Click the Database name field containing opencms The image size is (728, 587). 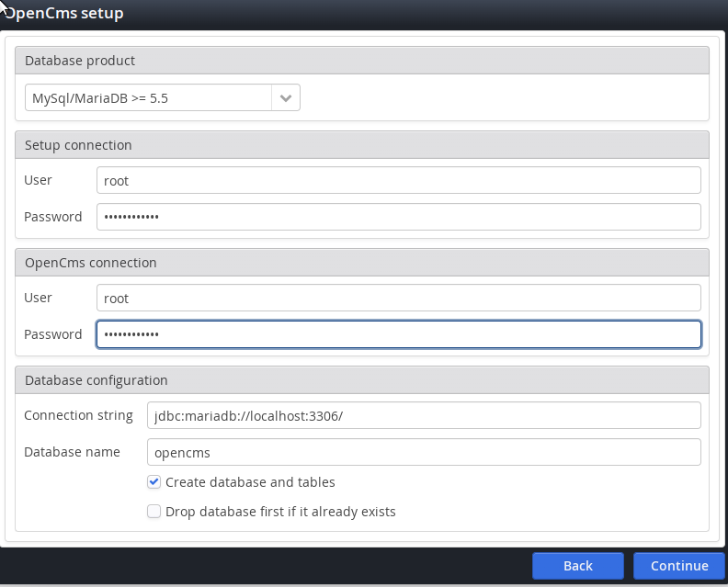click(424, 452)
